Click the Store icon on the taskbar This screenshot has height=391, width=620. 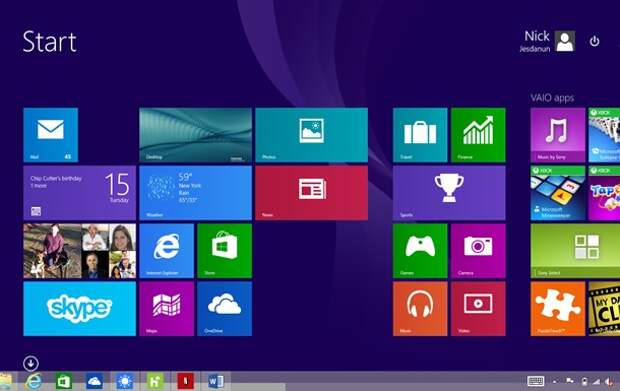(x=64, y=382)
